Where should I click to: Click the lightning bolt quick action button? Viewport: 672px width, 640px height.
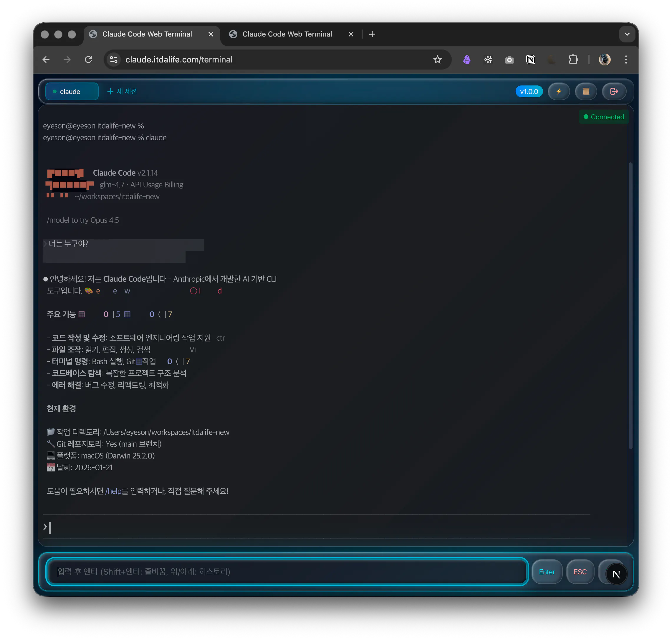click(x=558, y=91)
